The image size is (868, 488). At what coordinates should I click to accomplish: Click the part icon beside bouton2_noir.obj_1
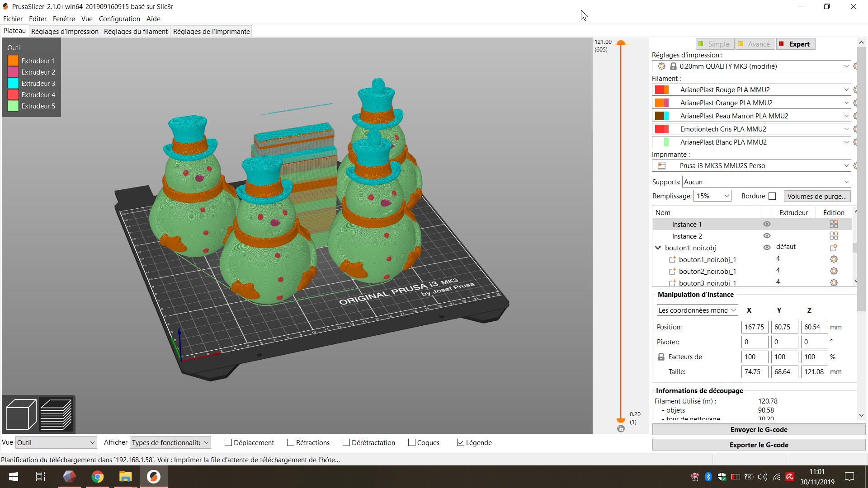(x=672, y=271)
